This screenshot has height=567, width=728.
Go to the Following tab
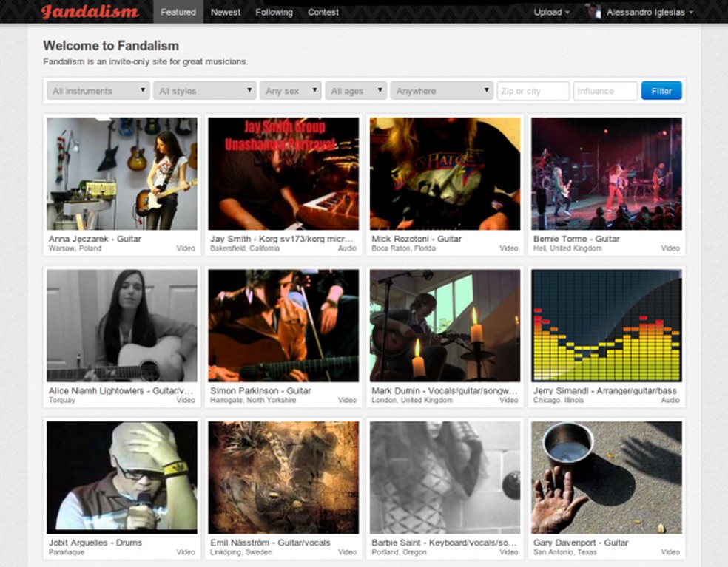(x=274, y=12)
